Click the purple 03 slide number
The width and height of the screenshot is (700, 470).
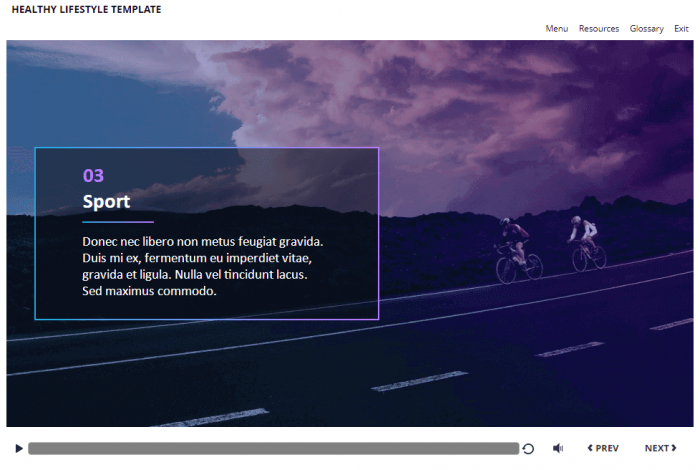(93, 176)
